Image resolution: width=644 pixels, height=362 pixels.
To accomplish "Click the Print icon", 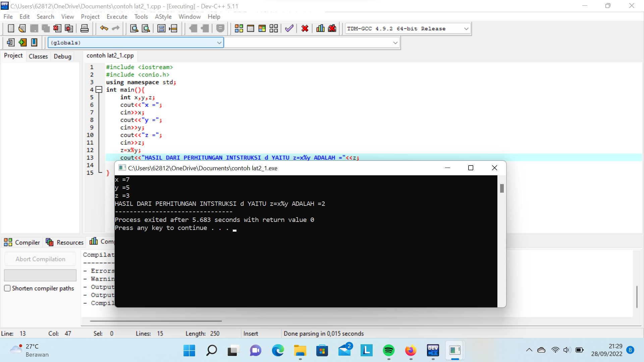I will [85, 28].
